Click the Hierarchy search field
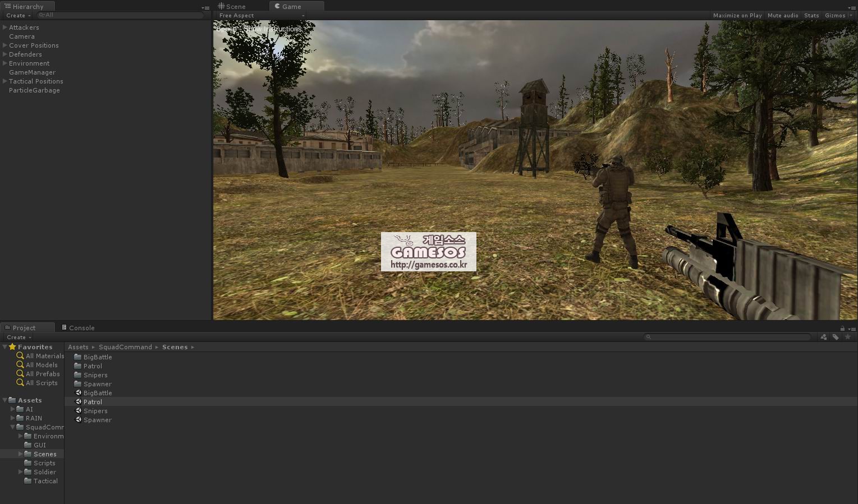The height and width of the screenshot is (504, 858). pyautogui.click(x=120, y=16)
